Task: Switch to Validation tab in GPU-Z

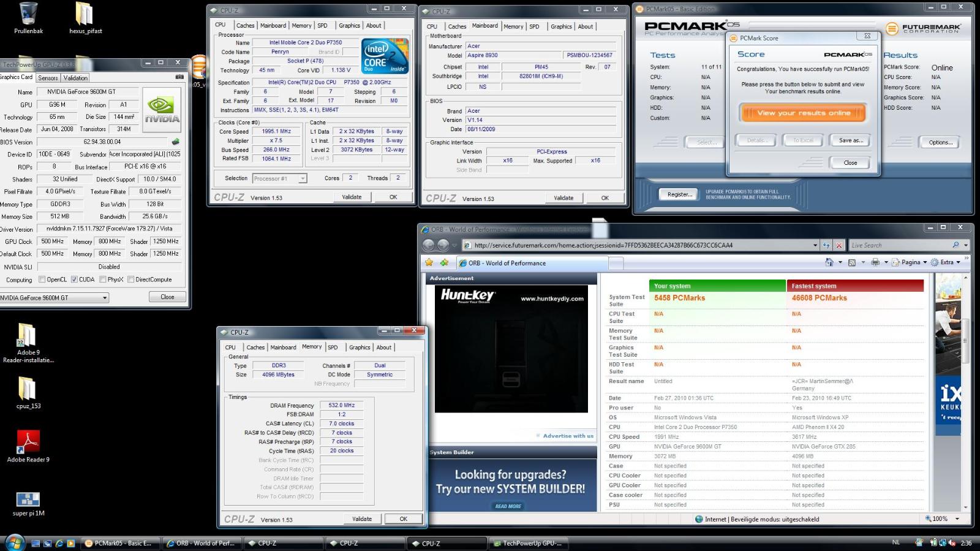Action: coord(75,78)
